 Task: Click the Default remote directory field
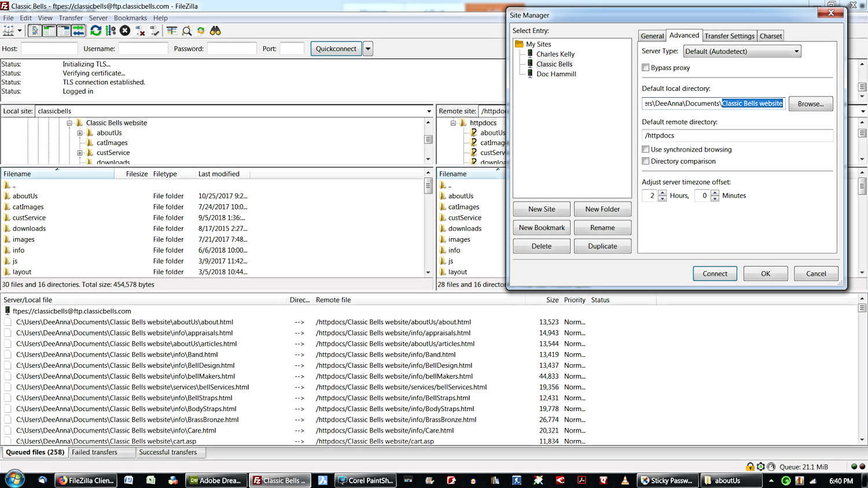(x=738, y=135)
